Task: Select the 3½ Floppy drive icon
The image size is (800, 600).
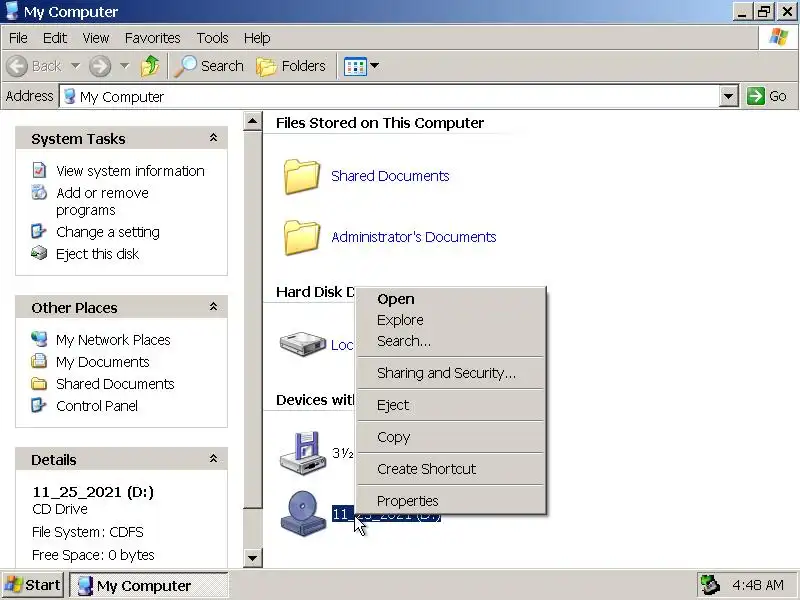Action: click(303, 453)
